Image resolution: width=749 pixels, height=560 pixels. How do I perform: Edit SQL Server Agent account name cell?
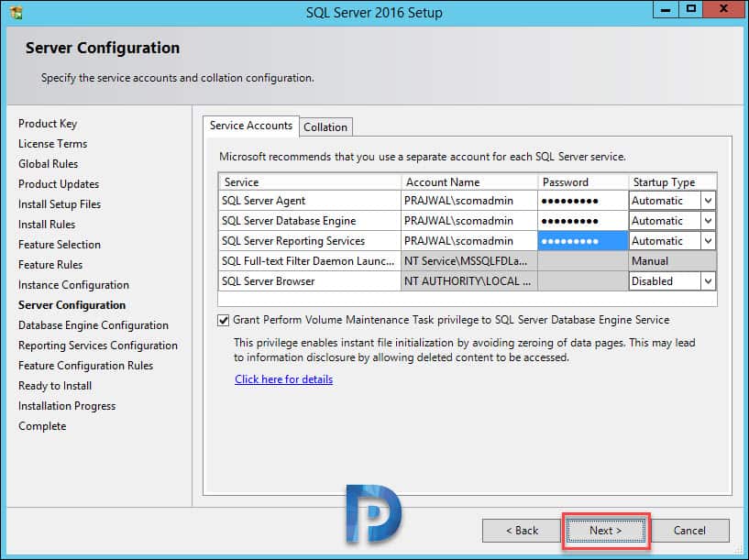469,201
